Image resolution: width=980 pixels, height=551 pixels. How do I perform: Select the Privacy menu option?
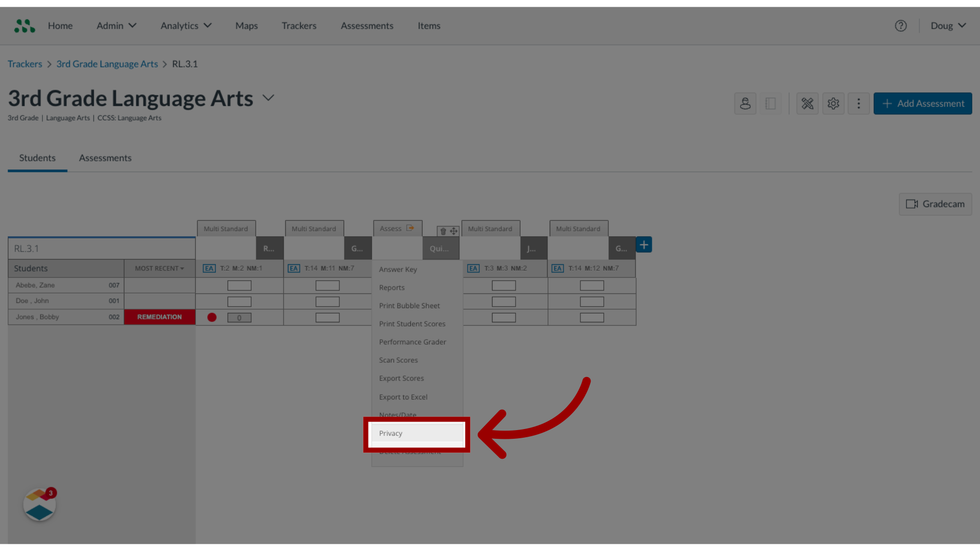tap(416, 433)
